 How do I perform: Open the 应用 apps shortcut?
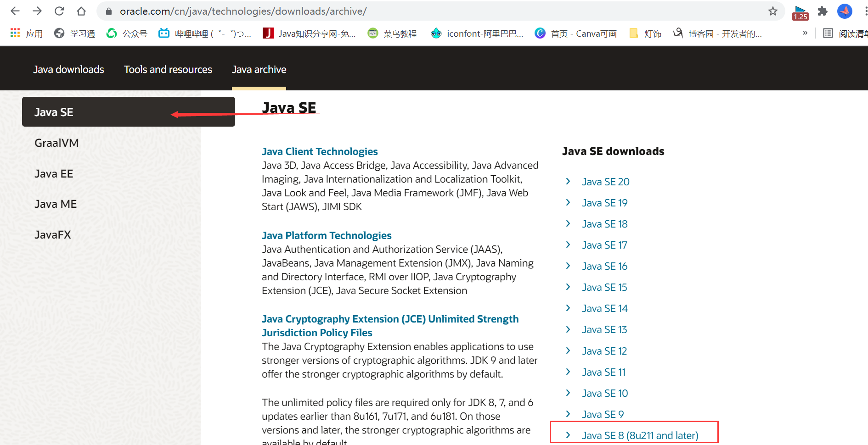coord(26,33)
